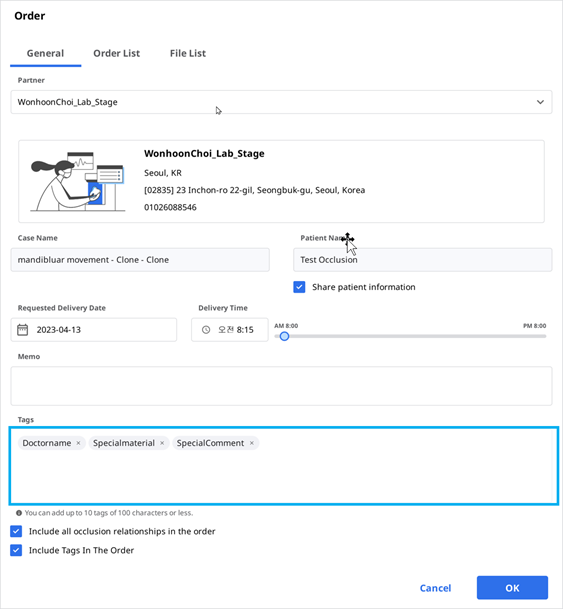Remove the SpecialComment tag
Viewport: 563px width, 609px height.
252,443
